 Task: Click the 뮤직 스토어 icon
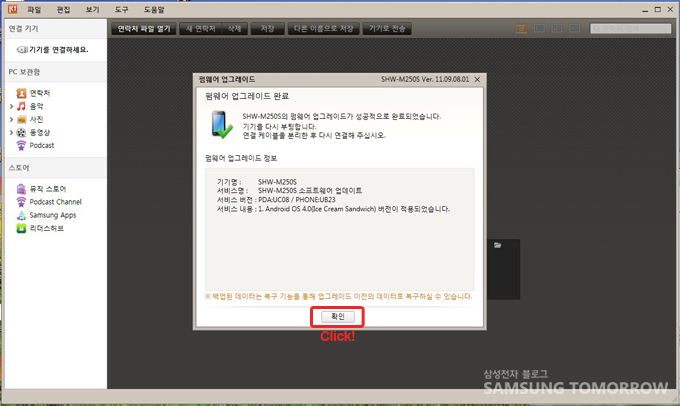pos(21,189)
